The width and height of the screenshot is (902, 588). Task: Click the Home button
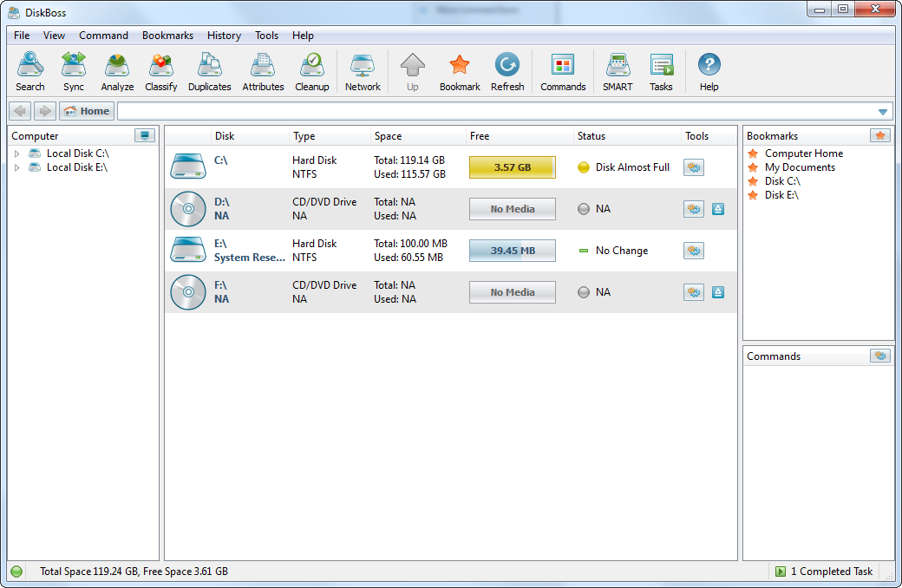click(87, 110)
